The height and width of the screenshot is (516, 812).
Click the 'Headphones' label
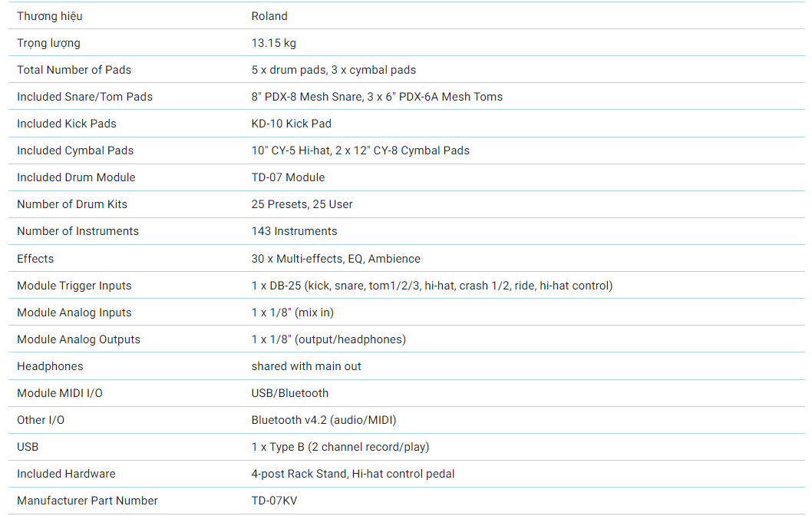pyautogui.click(x=50, y=367)
